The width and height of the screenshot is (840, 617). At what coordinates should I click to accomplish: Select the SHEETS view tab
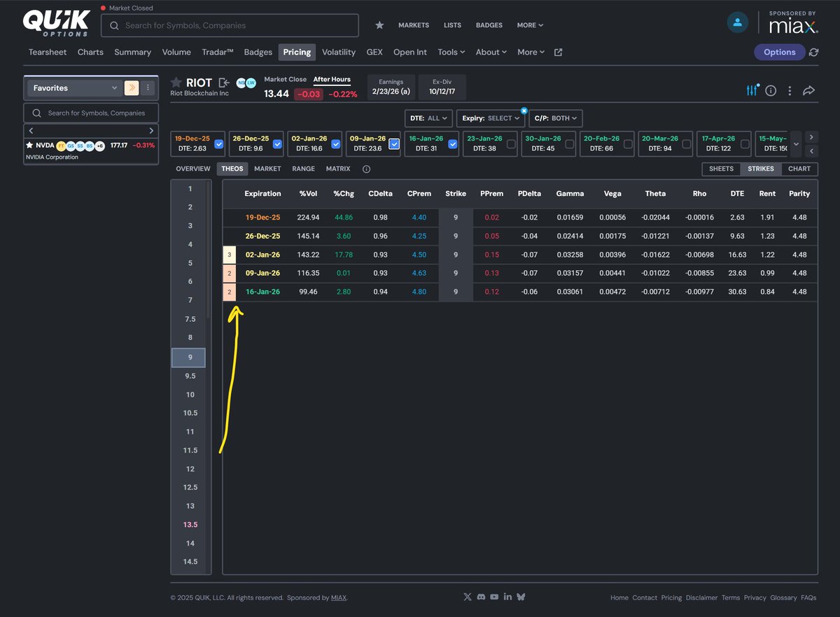721,169
